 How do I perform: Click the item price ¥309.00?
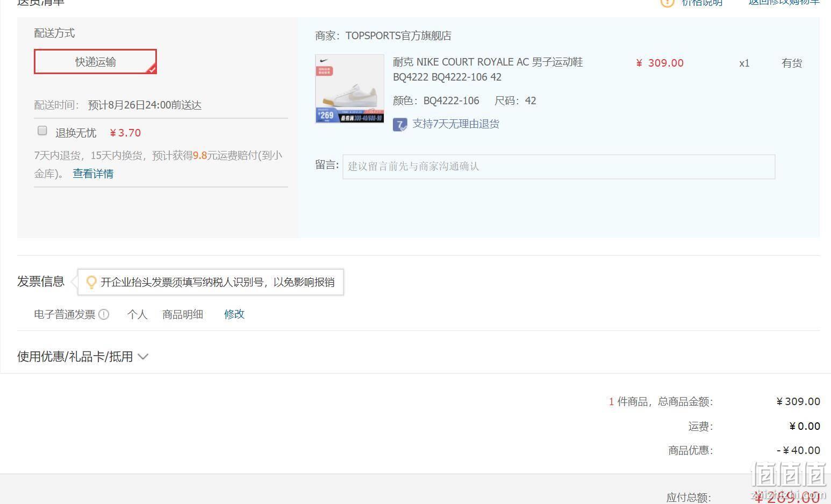coord(660,63)
